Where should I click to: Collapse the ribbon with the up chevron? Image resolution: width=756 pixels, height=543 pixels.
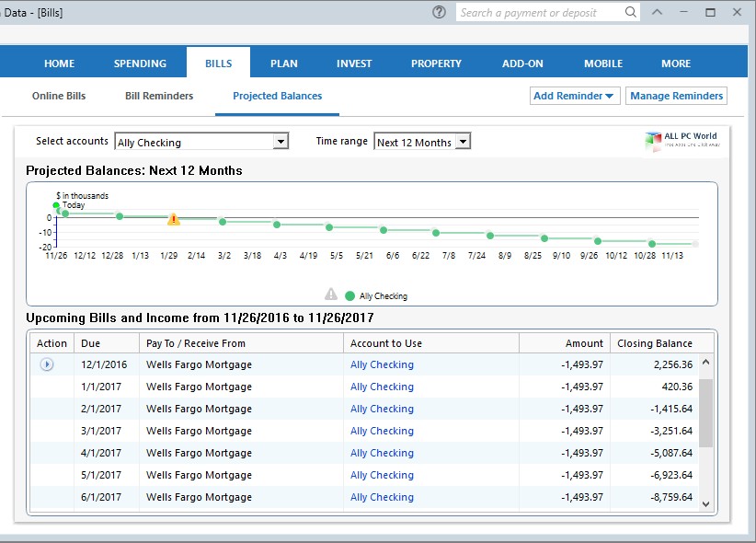tap(658, 12)
